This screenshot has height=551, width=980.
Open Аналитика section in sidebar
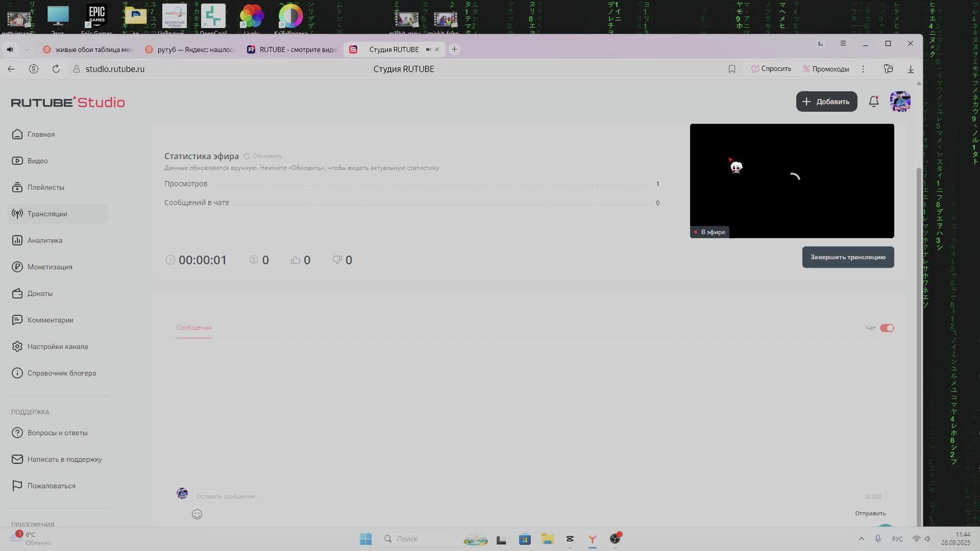44,240
